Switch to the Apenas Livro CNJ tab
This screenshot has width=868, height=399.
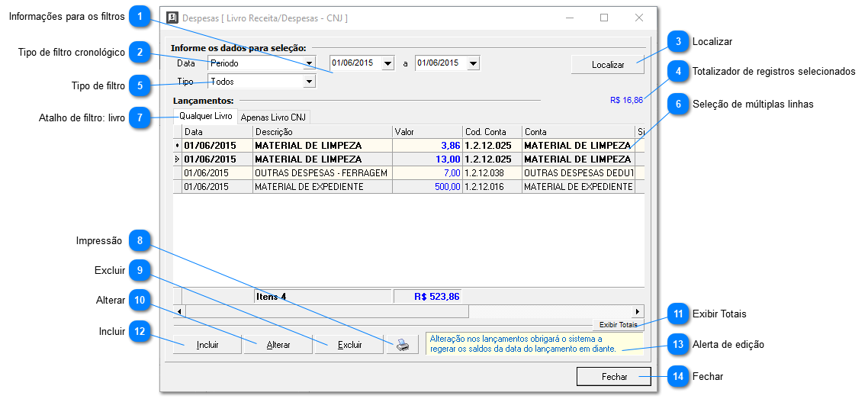(274, 117)
